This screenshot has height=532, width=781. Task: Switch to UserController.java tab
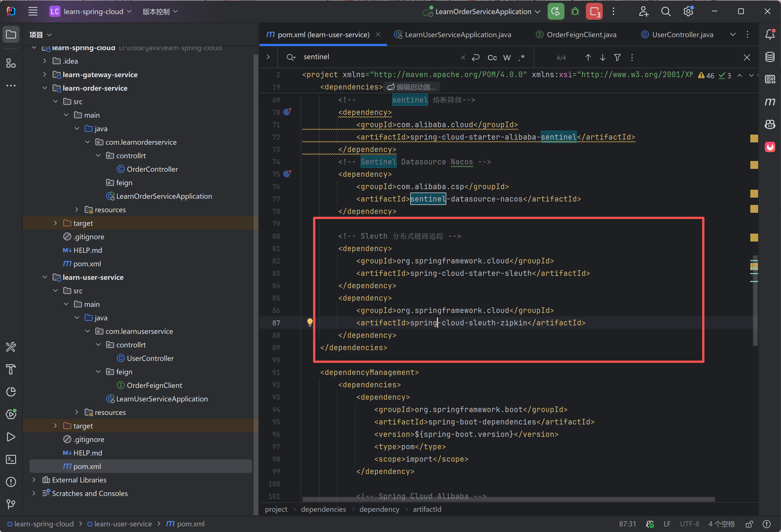pos(677,35)
